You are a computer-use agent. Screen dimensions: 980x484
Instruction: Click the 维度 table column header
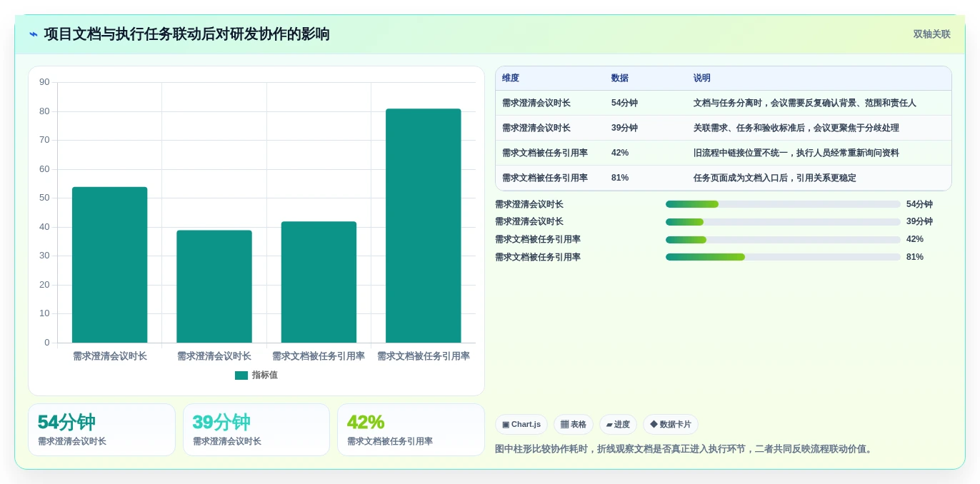click(511, 79)
